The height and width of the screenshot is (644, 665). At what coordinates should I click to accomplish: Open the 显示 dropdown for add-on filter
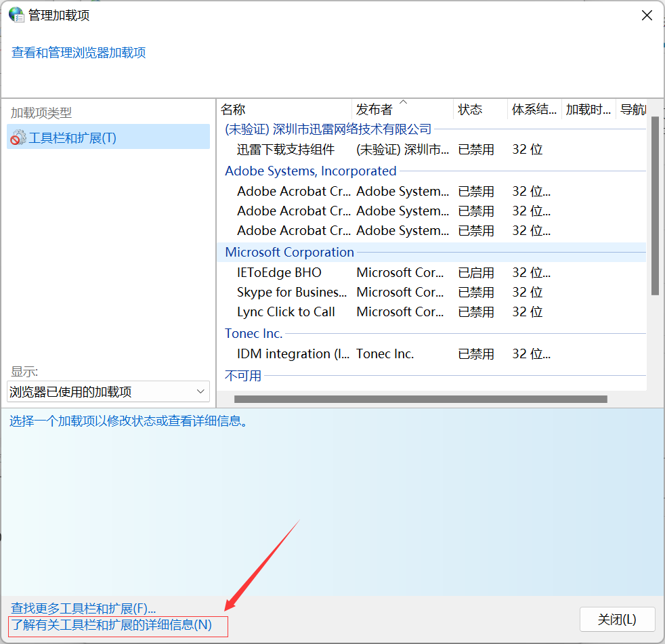point(108,391)
